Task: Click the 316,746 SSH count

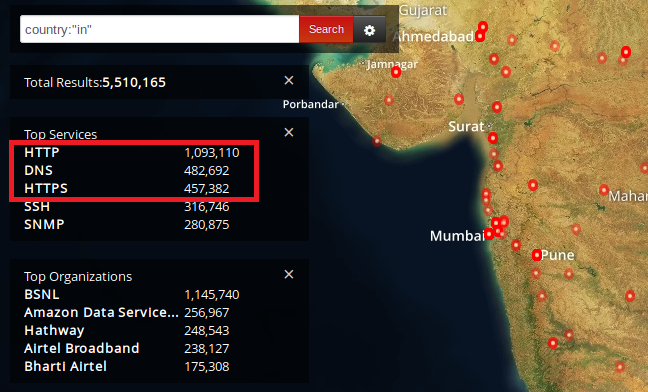Action: click(207, 207)
